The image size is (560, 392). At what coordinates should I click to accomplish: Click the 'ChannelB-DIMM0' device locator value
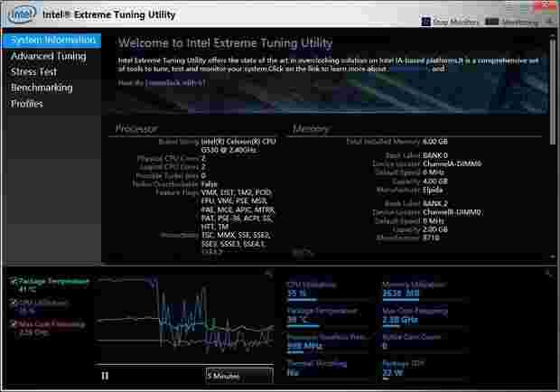pos(452,212)
